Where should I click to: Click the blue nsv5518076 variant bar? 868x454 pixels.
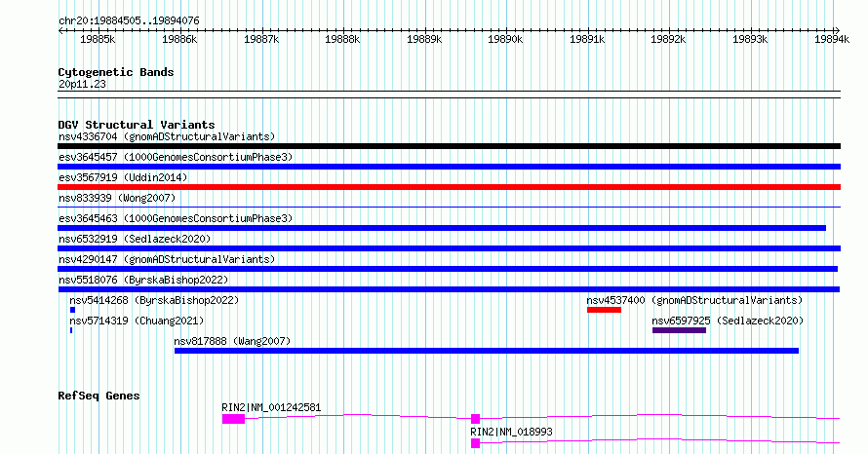point(449,289)
